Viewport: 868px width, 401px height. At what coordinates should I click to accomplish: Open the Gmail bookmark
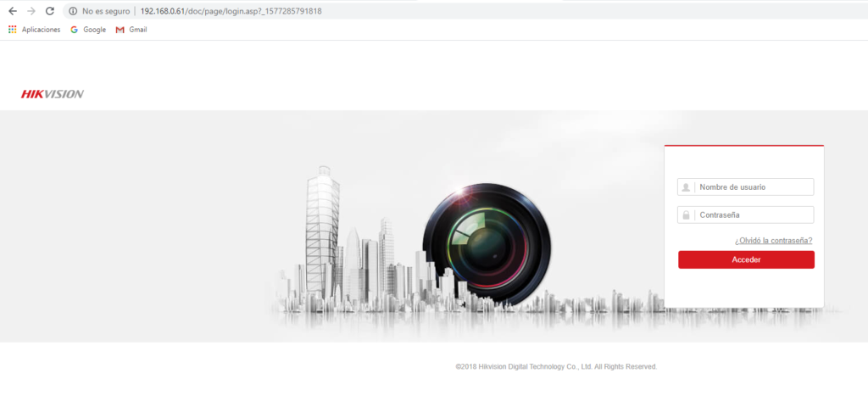coord(131,30)
